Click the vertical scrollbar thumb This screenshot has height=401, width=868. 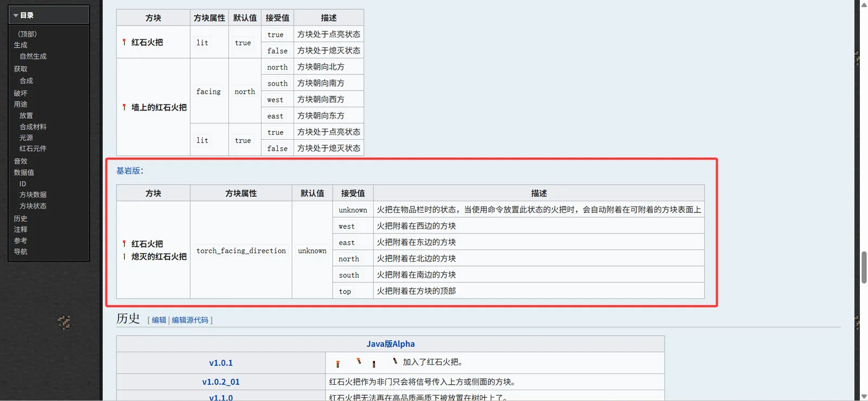pyautogui.click(x=864, y=267)
